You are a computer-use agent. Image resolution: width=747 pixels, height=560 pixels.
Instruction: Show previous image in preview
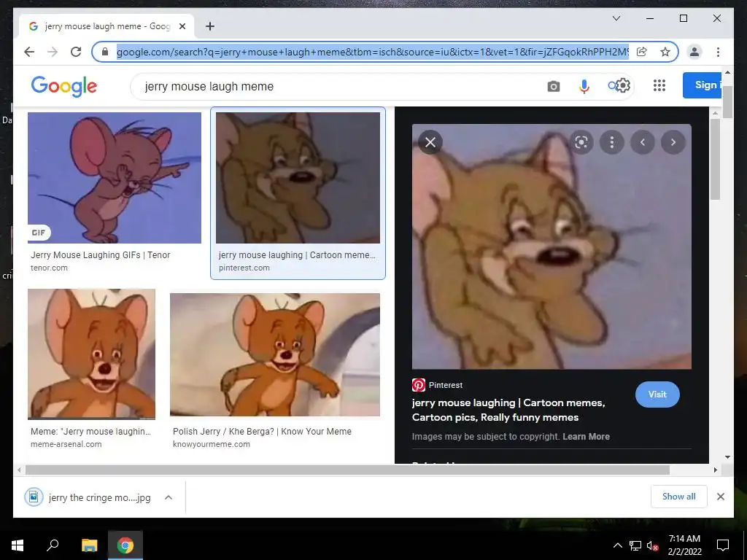pyautogui.click(x=642, y=142)
